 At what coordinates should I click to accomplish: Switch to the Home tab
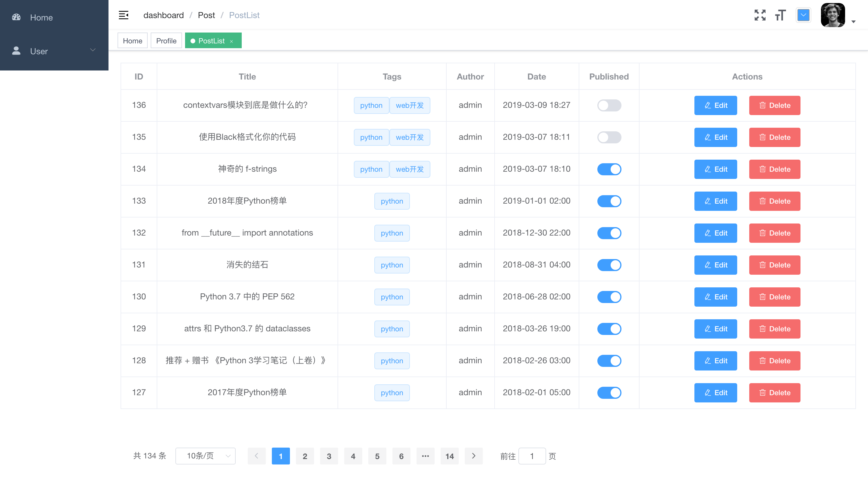tap(133, 41)
